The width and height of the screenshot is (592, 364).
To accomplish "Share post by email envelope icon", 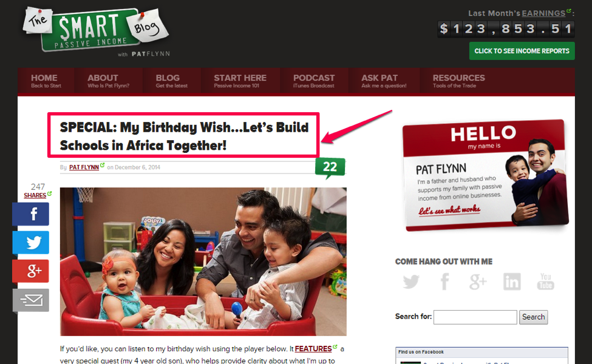I will 30,300.
